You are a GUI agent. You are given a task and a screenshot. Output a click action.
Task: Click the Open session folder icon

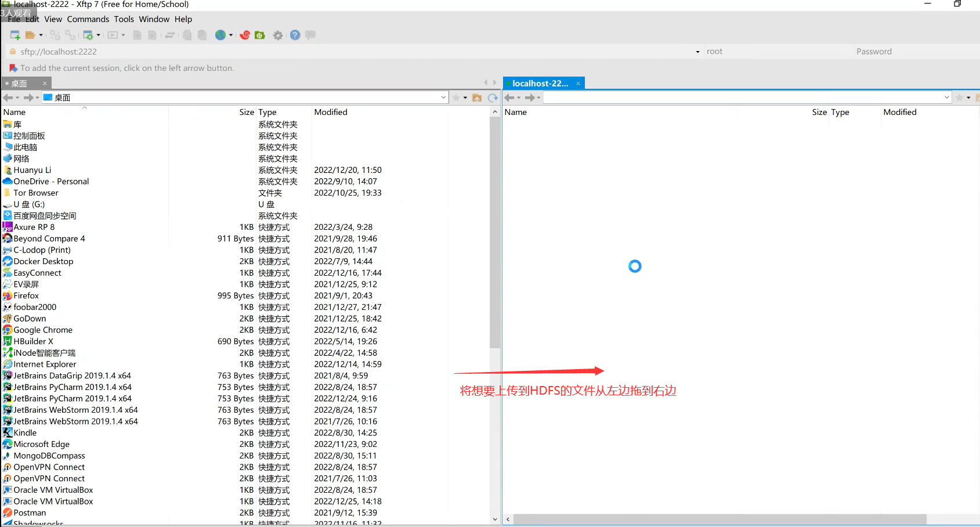(x=30, y=35)
